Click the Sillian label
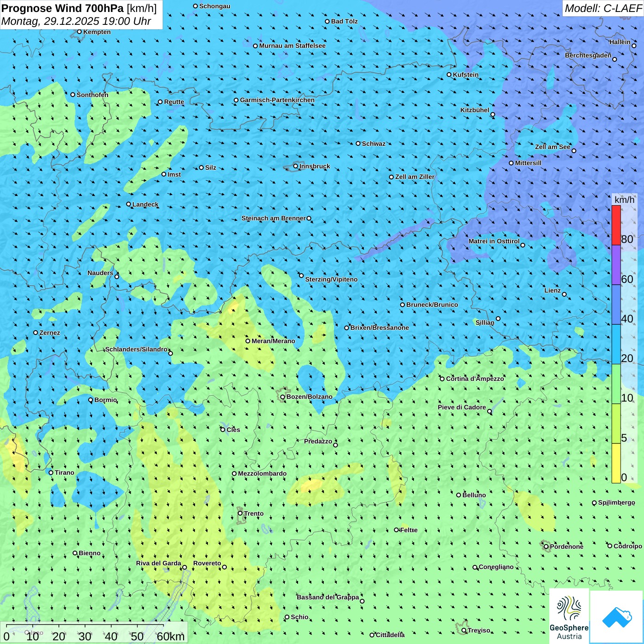This screenshot has width=644, height=644. 485,322
